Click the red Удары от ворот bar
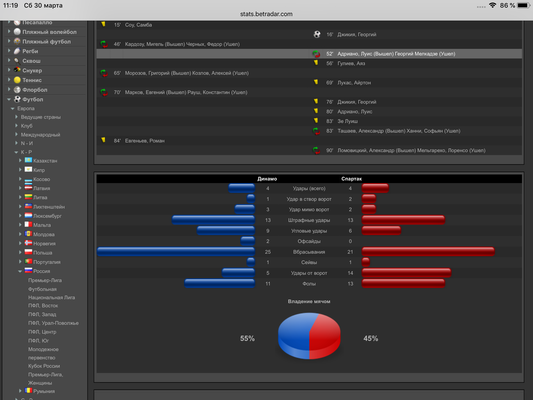The width and height of the screenshot is (533, 400). point(406,273)
